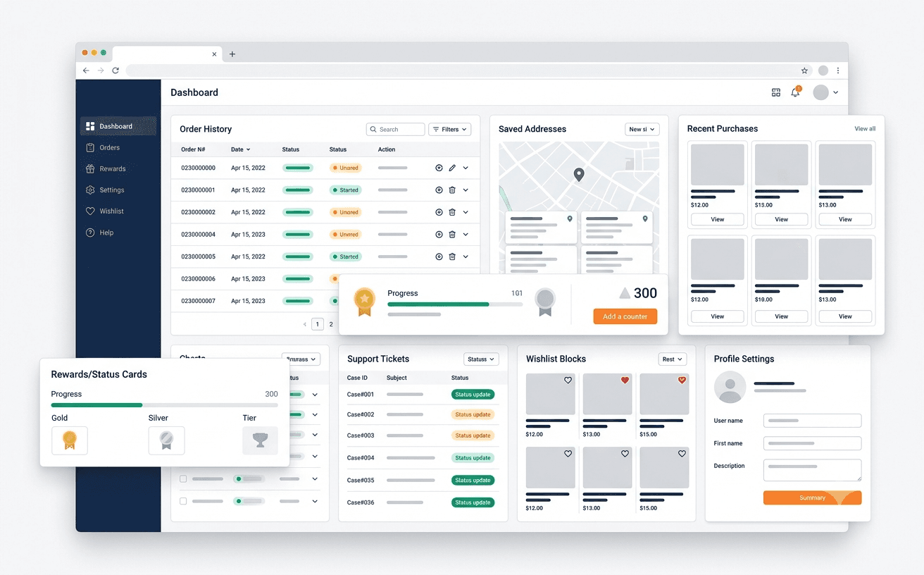924x575 pixels.
Task: Open the user avatar menu in the header
Action: [x=825, y=92]
